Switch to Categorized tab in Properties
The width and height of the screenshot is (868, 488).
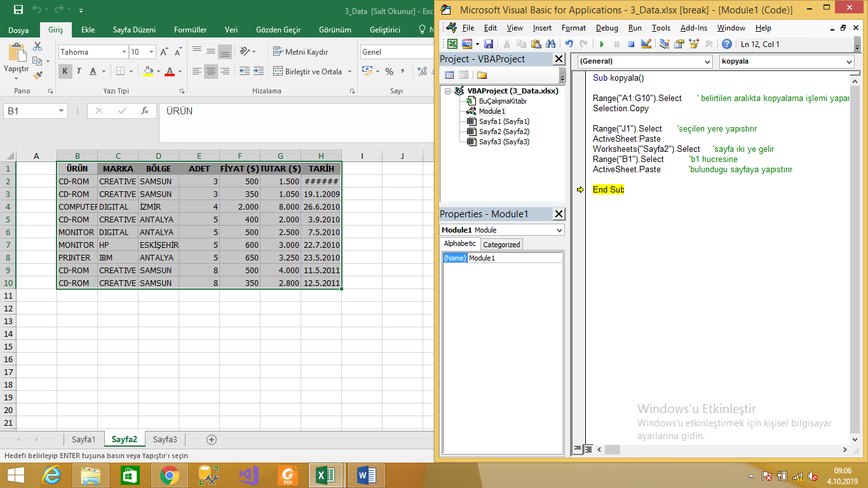point(501,244)
